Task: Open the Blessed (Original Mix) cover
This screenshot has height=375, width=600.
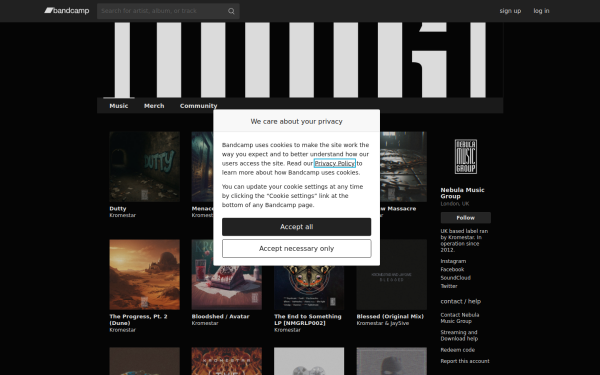Action: [391, 275]
